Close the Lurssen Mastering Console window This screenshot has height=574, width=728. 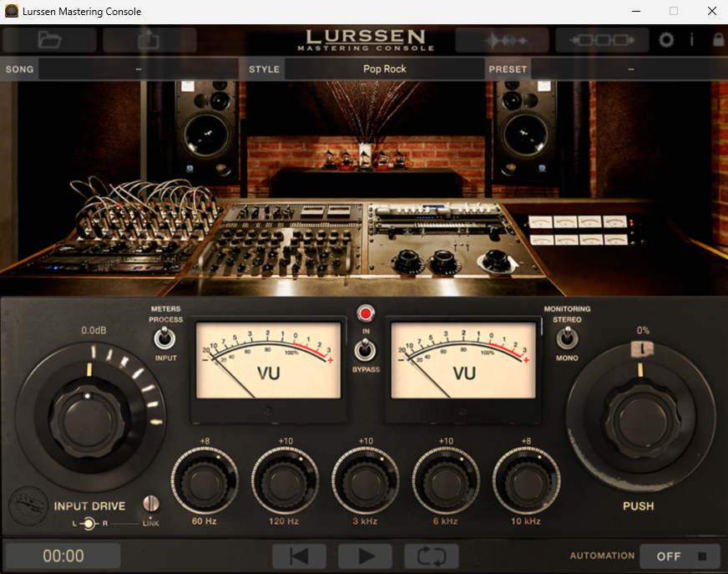[712, 11]
